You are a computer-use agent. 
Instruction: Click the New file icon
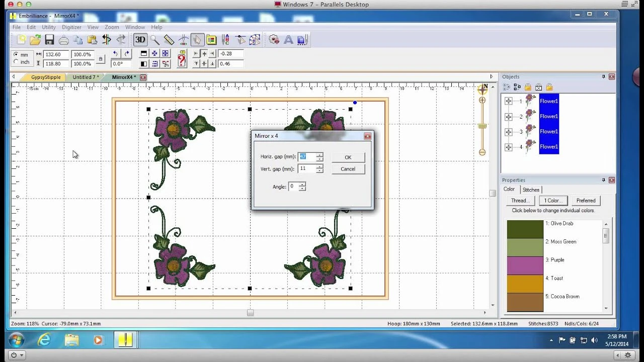coord(21,40)
